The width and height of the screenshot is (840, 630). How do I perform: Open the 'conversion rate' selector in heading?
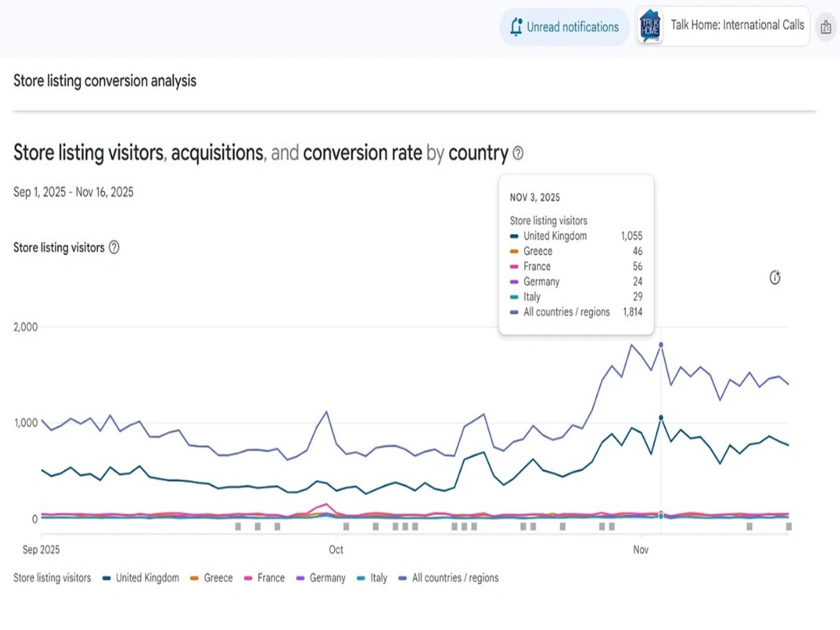362,153
